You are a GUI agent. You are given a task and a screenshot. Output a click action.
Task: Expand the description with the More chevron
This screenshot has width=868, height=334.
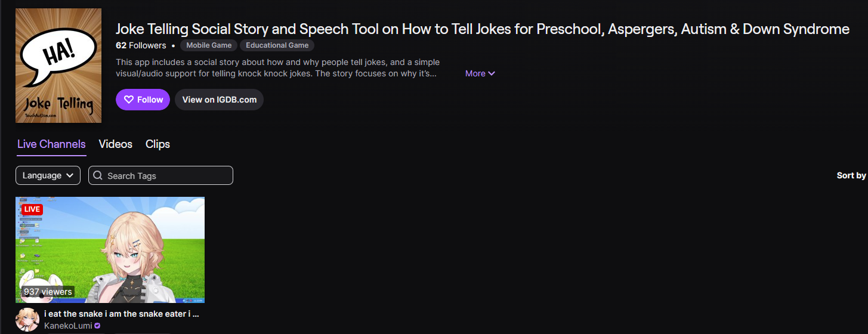click(x=480, y=73)
